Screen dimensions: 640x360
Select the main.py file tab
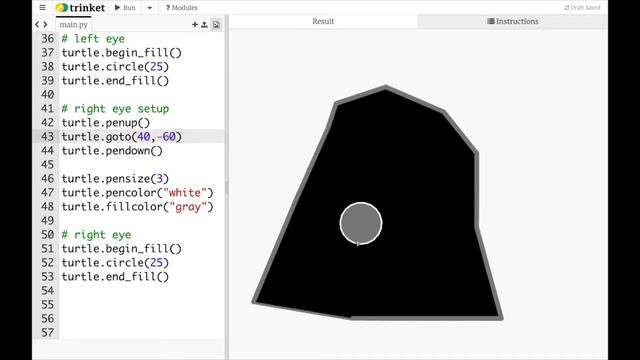click(x=73, y=24)
